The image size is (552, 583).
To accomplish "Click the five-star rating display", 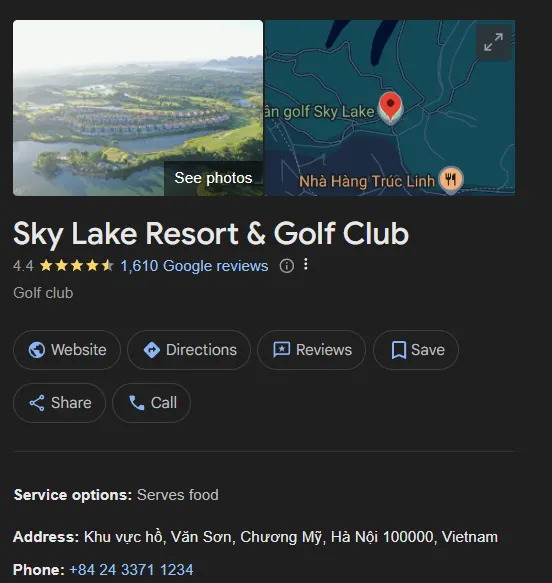I will click(x=77, y=266).
